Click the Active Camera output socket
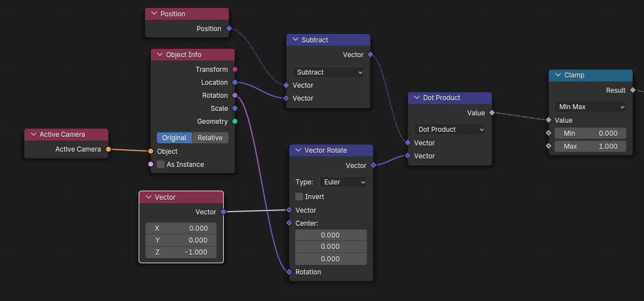Image resolution: width=644 pixels, height=301 pixels. (x=108, y=149)
